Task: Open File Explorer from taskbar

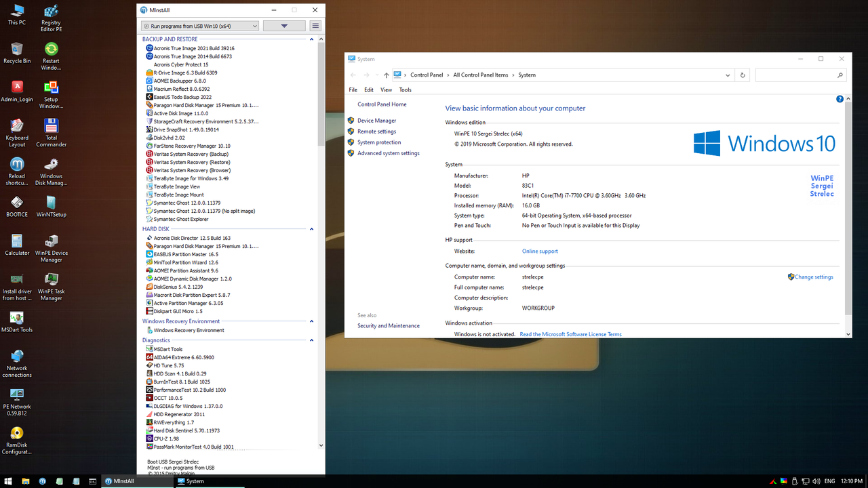Action: 26,481
